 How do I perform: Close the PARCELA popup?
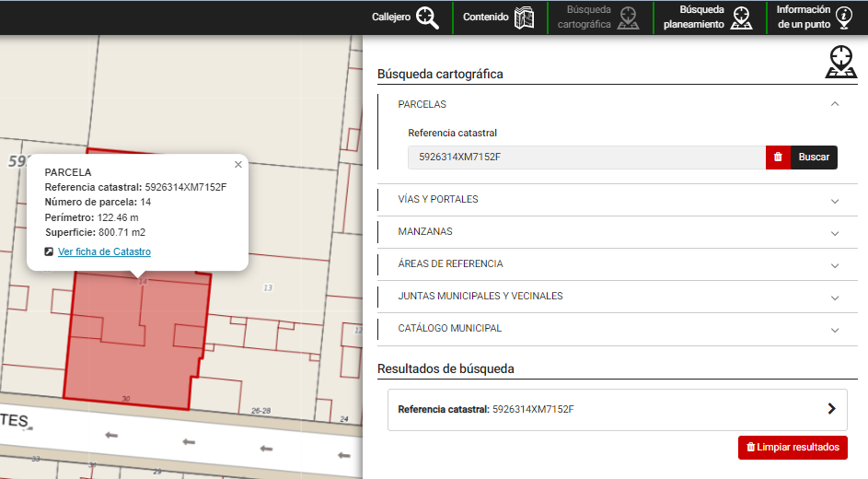pyautogui.click(x=238, y=165)
